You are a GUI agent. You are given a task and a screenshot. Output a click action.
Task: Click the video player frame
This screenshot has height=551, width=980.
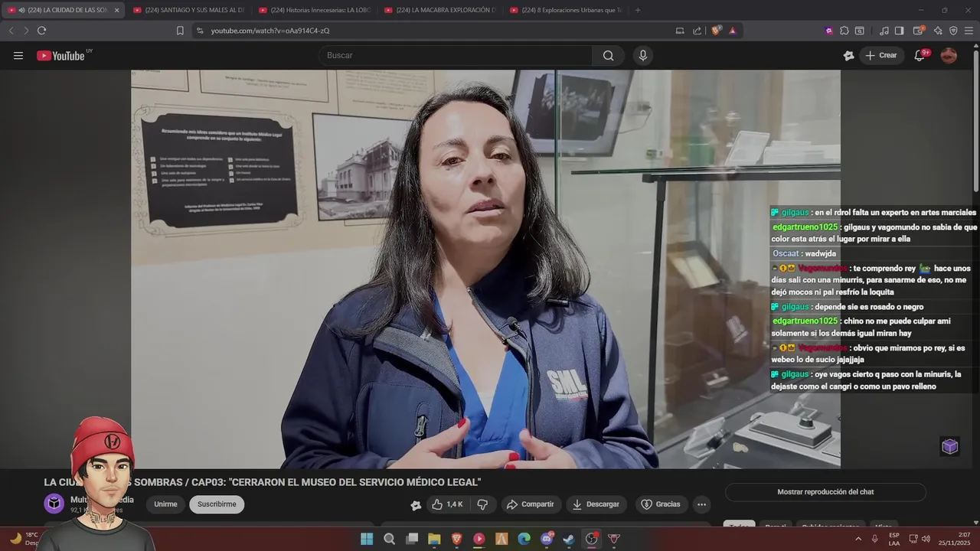[x=485, y=269]
